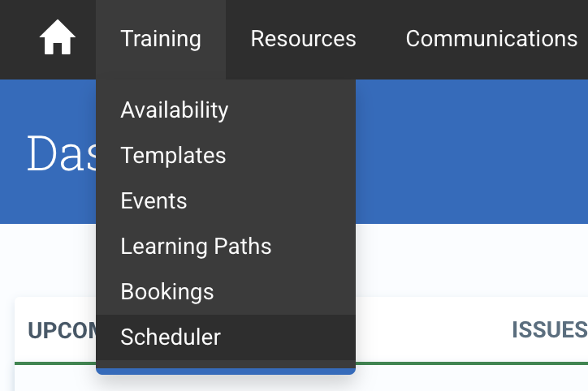Click empty dark navbar space left of home
Image resolution: width=588 pixels, height=391 pixels.
point(17,39)
